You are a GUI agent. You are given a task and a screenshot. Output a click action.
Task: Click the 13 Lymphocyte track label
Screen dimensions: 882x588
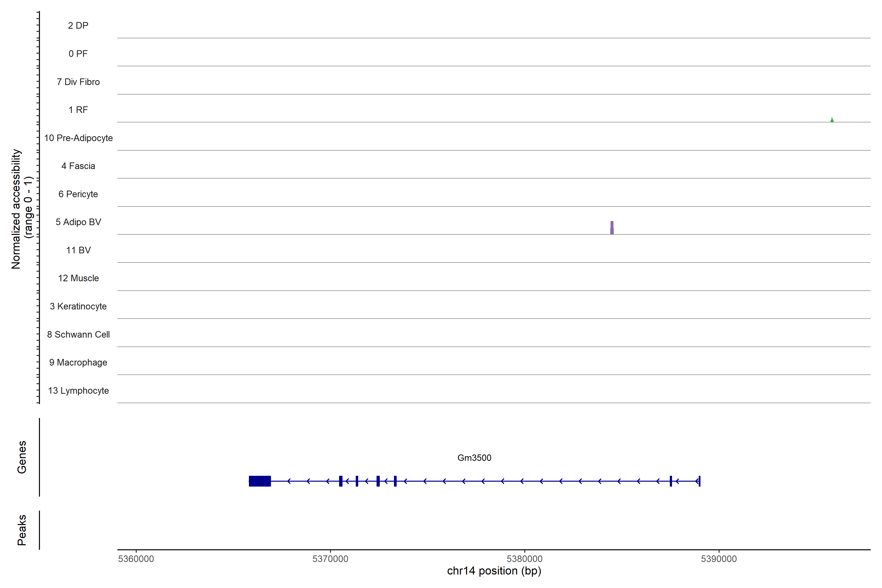point(78,391)
